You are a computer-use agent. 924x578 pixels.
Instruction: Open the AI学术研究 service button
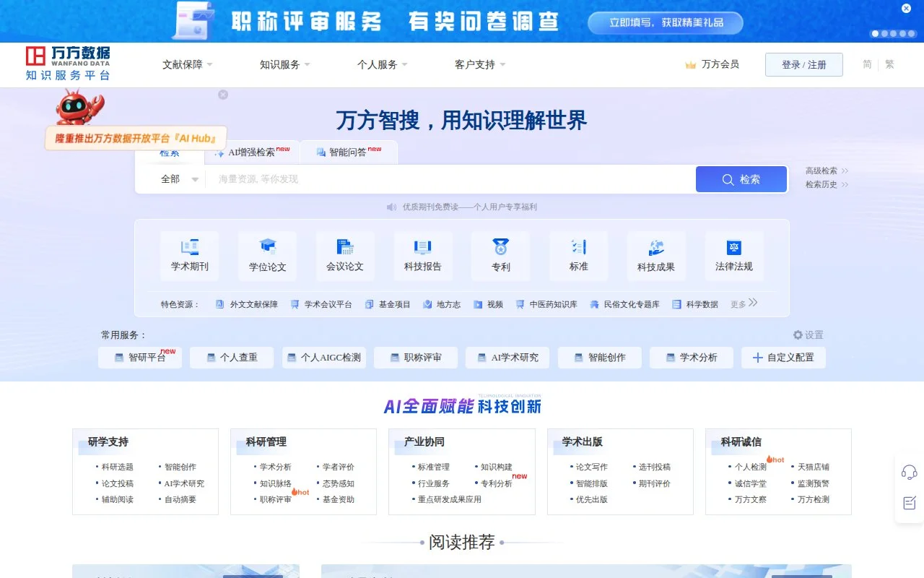coord(507,358)
